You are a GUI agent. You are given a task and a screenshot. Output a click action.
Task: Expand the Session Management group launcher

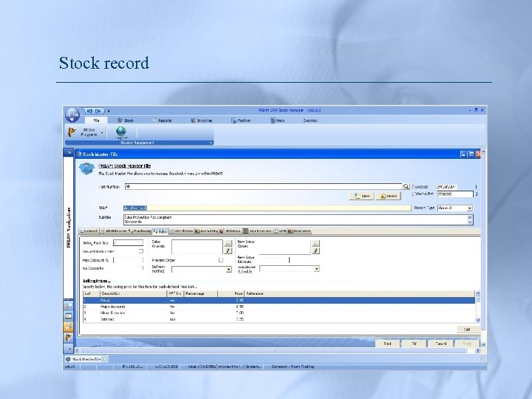coord(211,143)
